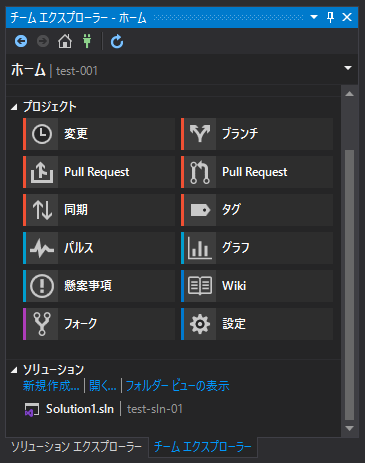Click the Solution1.sln Visual Studio file icon
This screenshot has width=365, height=463.
[32, 409]
